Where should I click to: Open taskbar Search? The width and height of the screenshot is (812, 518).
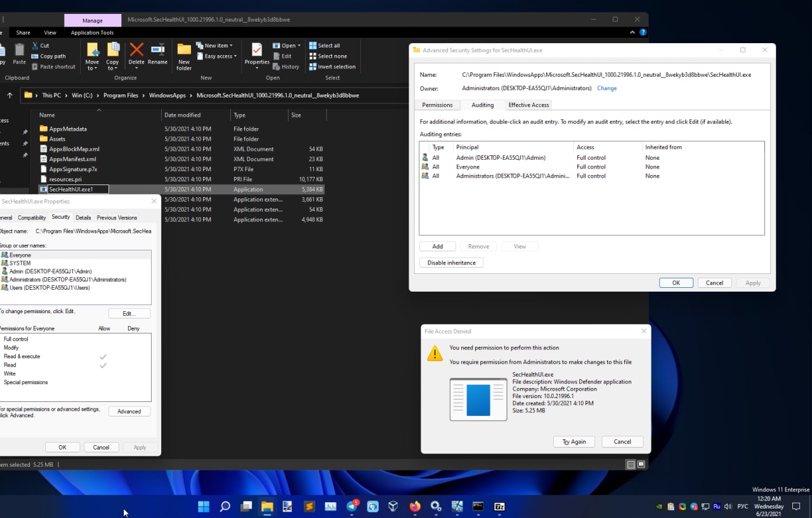[x=225, y=507]
